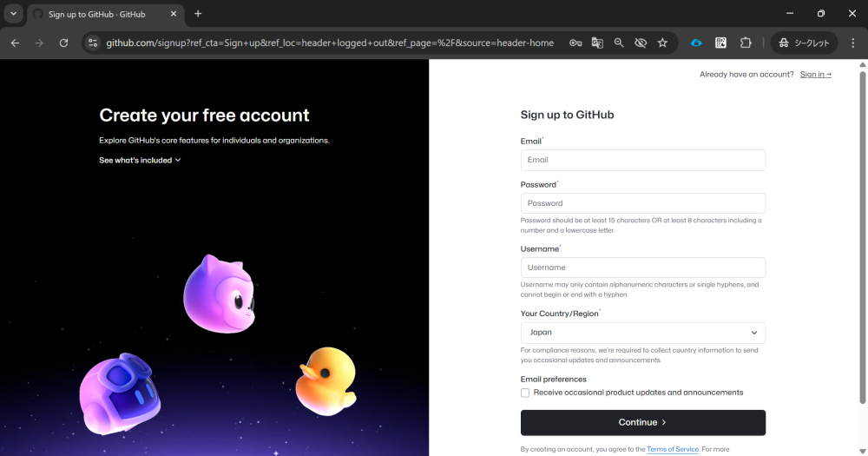The height and width of the screenshot is (456, 868).
Task: Click the Create your free account heading
Action: coord(204,116)
